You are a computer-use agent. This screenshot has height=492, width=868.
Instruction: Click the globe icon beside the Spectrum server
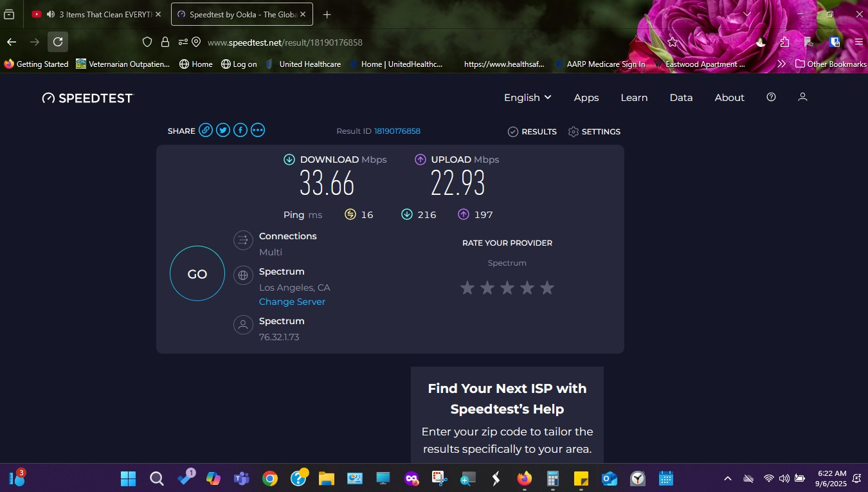pos(243,275)
